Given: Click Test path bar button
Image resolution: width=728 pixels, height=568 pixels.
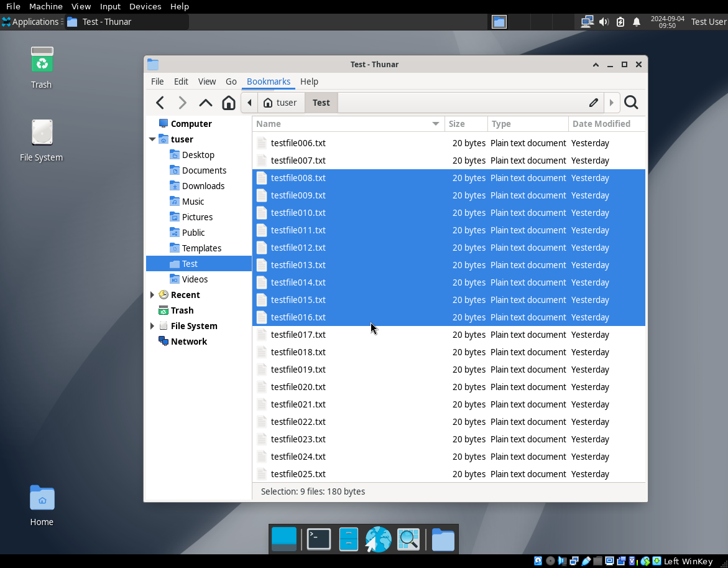Looking at the screenshot, I should 321,103.
